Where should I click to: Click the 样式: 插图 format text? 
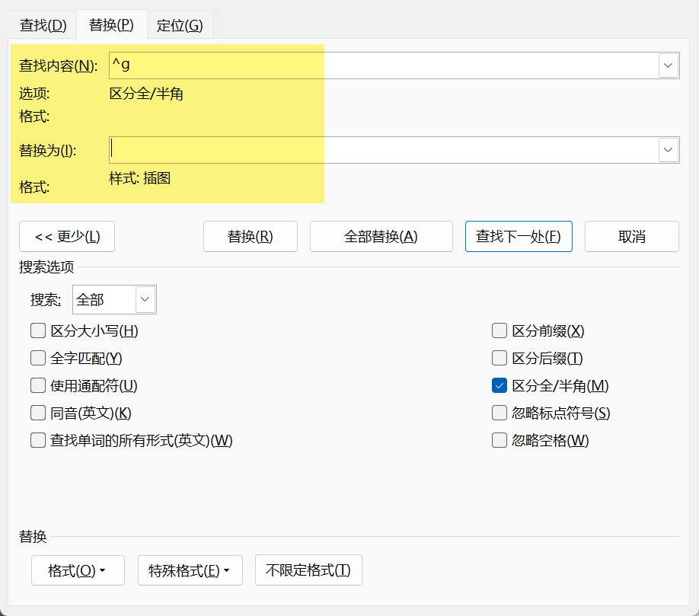(x=140, y=178)
